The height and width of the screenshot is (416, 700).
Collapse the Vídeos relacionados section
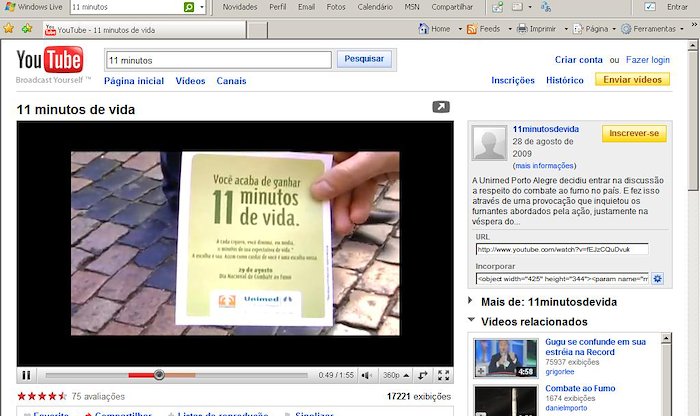(471, 320)
